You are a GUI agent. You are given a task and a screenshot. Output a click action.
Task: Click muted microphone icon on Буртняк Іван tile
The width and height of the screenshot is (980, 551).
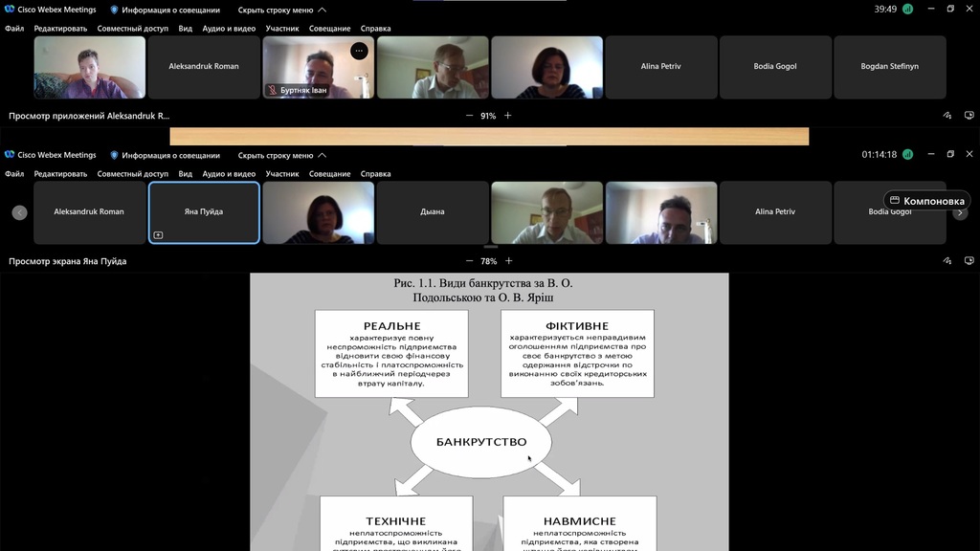(x=273, y=91)
